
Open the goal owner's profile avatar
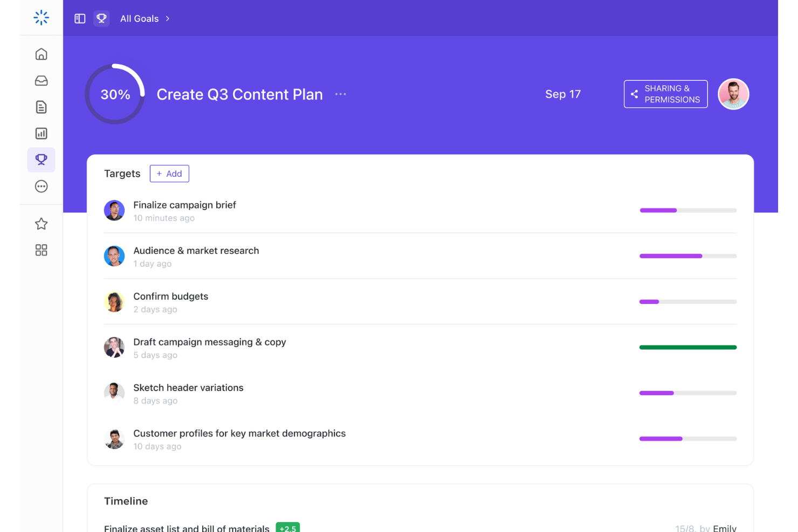(733, 94)
